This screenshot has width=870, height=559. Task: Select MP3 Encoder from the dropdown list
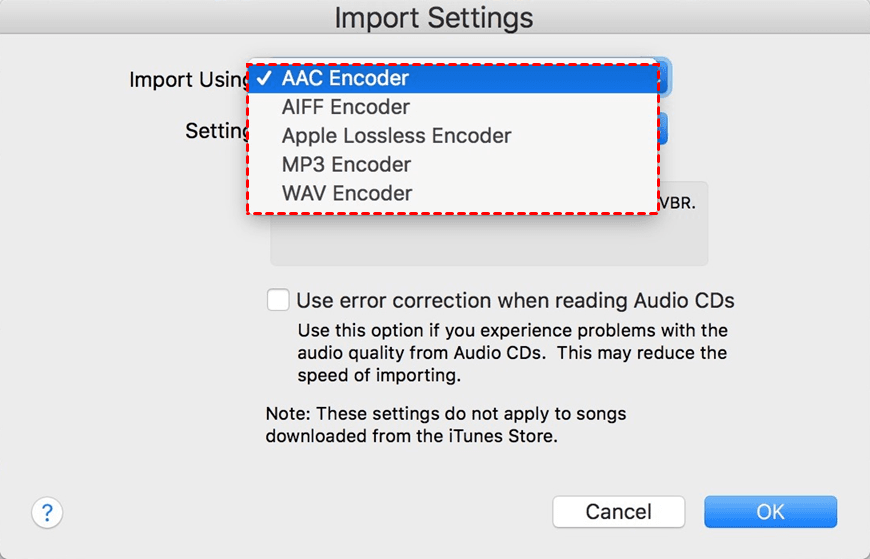(453, 165)
